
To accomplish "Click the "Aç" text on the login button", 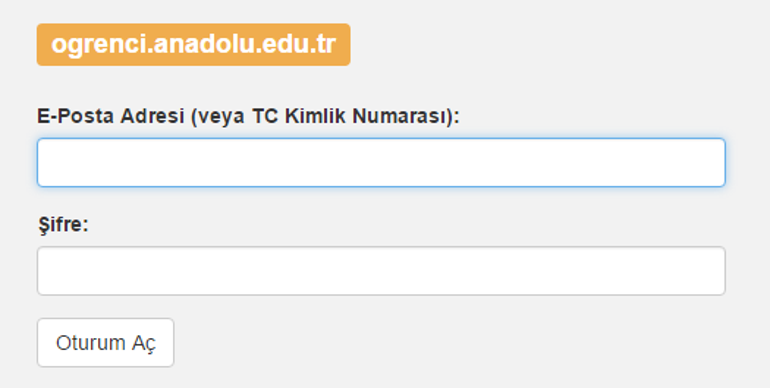I will tap(143, 343).
